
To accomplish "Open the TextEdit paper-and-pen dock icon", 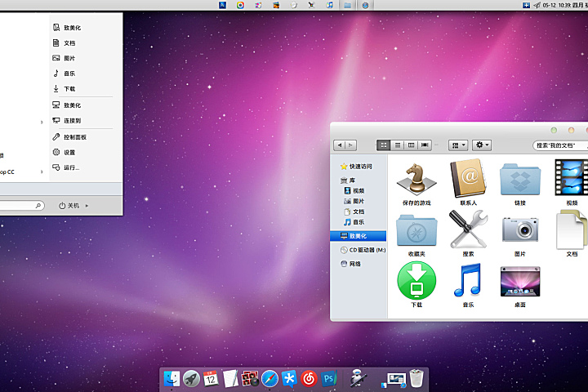I will (230, 378).
